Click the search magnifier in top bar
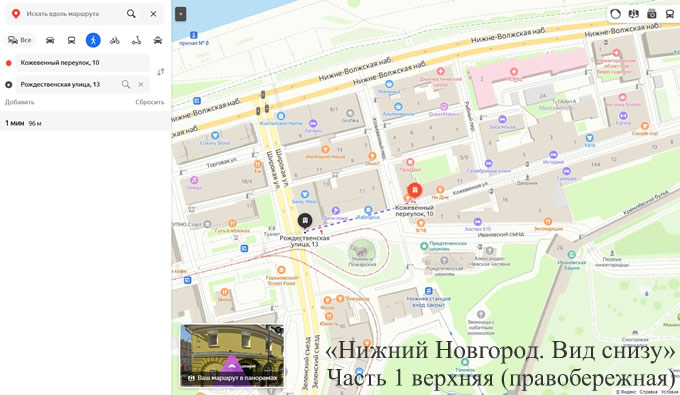680x395 pixels. click(131, 14)
